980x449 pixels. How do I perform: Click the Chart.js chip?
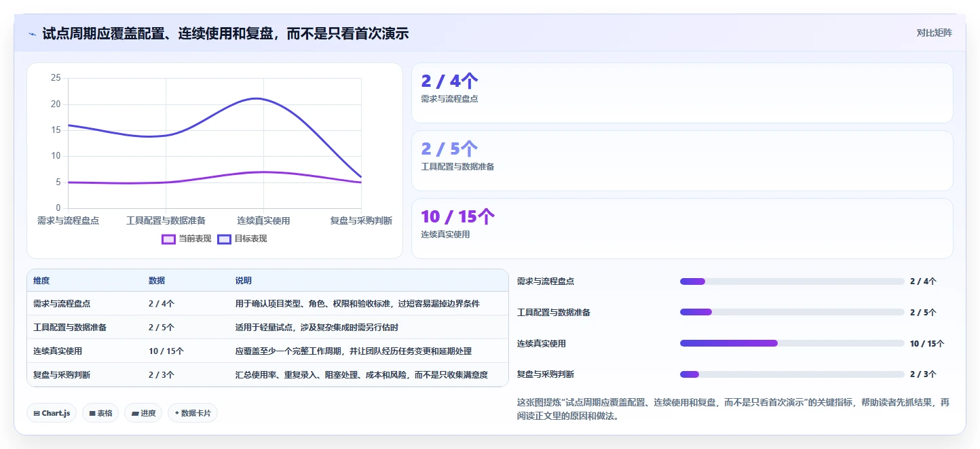(x=52, y=413)
